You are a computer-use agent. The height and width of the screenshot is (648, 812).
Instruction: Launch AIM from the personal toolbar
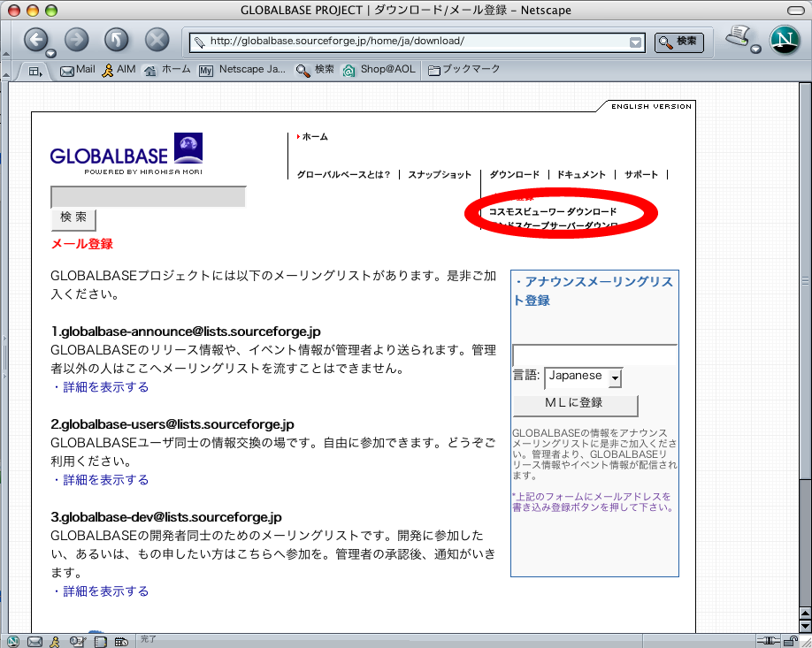[x=119, y=70]
